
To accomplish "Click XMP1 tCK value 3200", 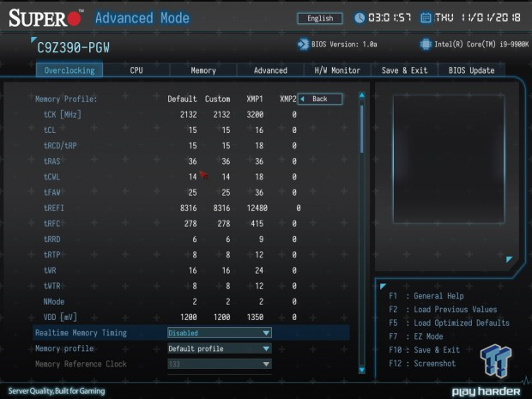I will point(255,114).
